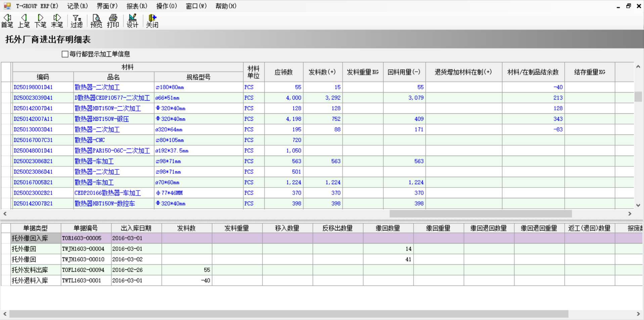The width and height of the screenshot is (644, 320).
Task: Go to previous record with 上笔 icon
Action: pyautogui.click(x=24, y=21)
